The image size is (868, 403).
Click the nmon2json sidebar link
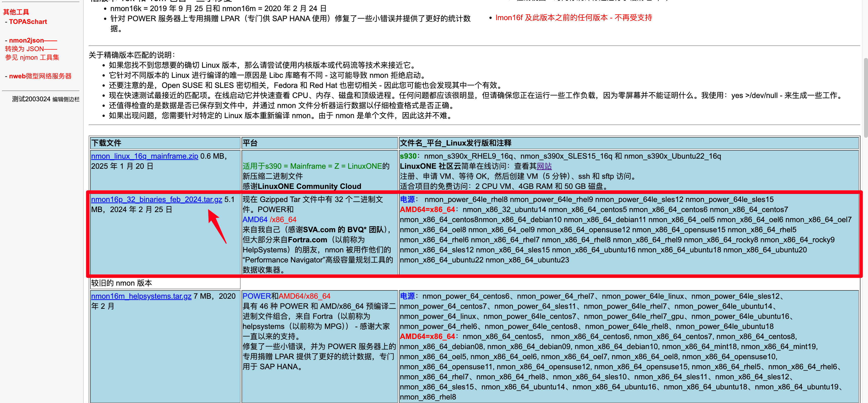click(27, 41)
